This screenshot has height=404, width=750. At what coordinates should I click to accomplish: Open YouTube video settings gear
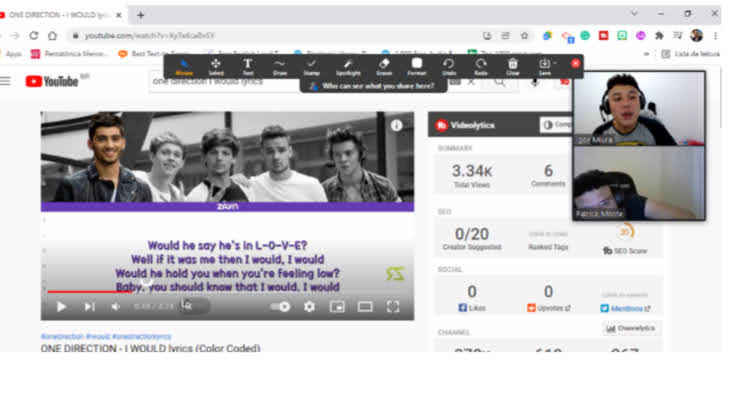(309, 307)
